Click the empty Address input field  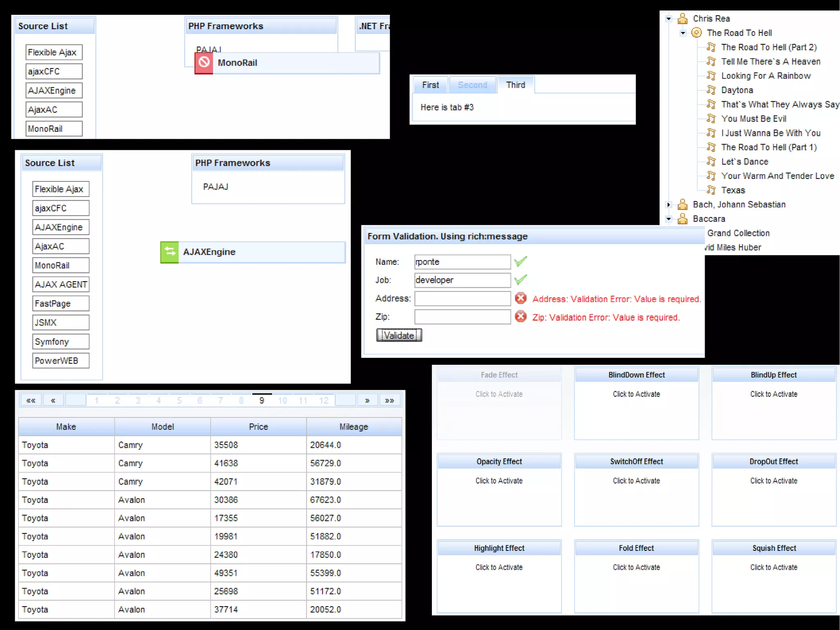coord(463,298)
